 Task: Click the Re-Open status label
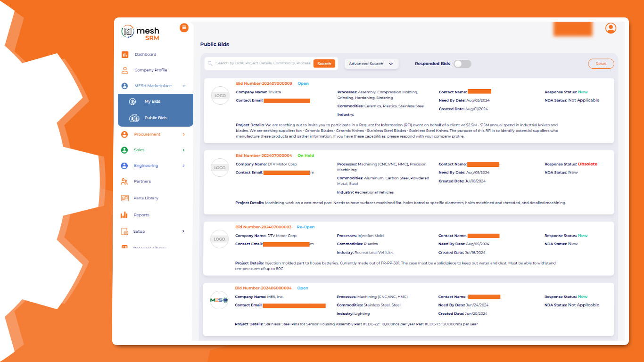pyautogui.click(x=305, y=227)
